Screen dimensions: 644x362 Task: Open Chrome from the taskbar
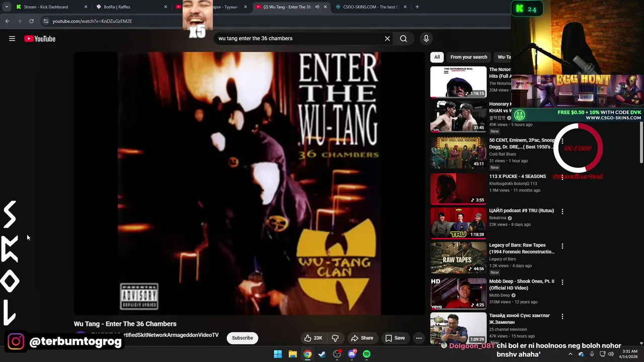[x=307, y=354]
